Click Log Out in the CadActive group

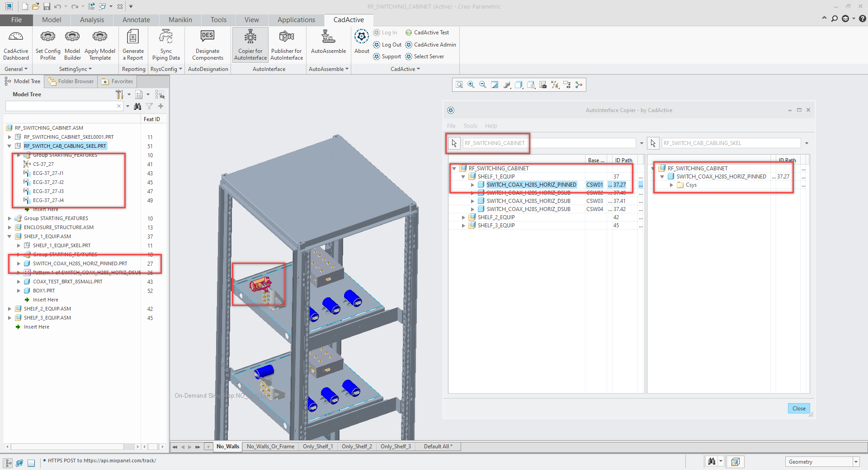click(x=387, y=45)
